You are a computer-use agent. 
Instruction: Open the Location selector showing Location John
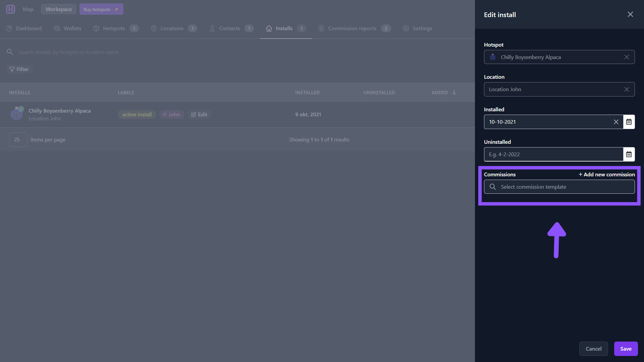(559, 89)
